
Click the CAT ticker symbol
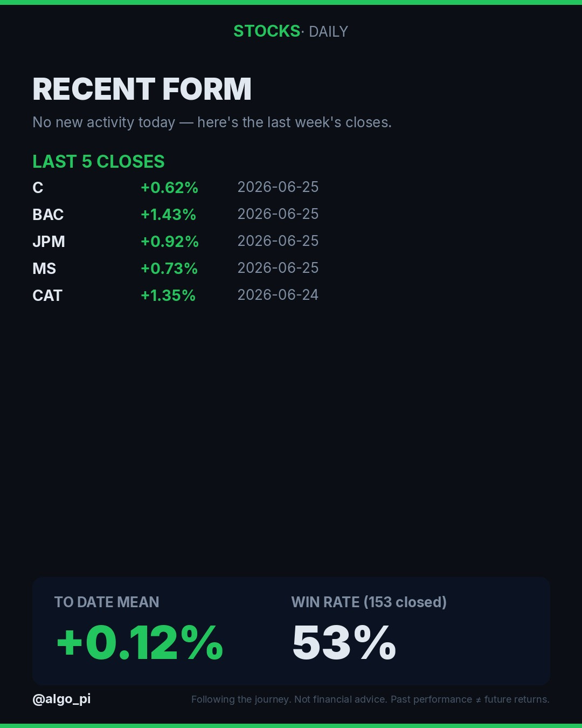[x=47, y=296]
